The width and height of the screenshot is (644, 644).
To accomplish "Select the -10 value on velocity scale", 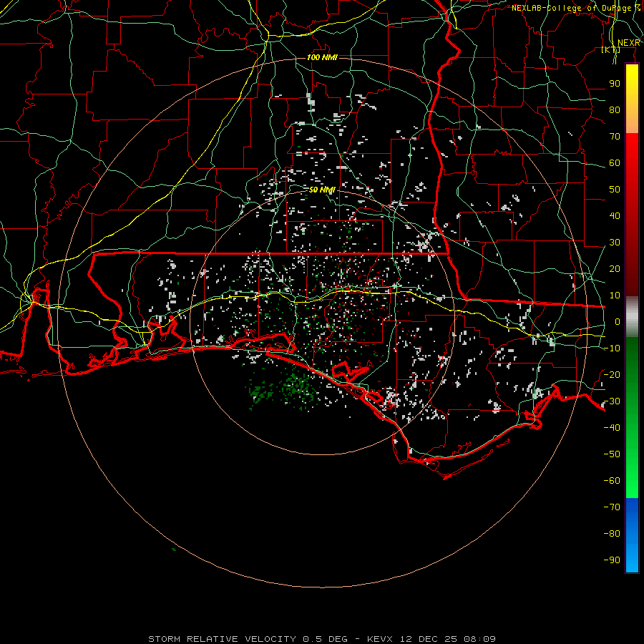I will pos(612,348).
